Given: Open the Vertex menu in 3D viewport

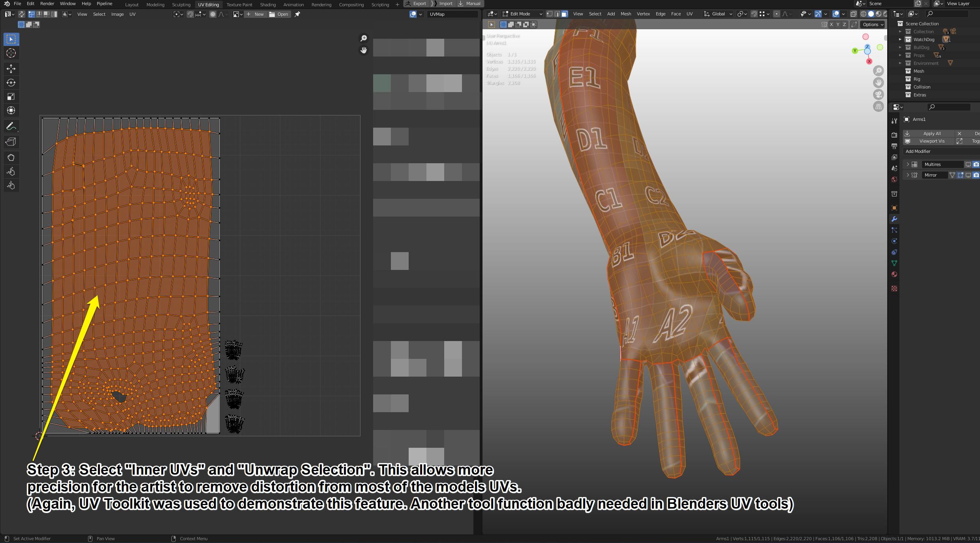Looking at the screenshot, I should pyautogui.click(x=643, y=14).
